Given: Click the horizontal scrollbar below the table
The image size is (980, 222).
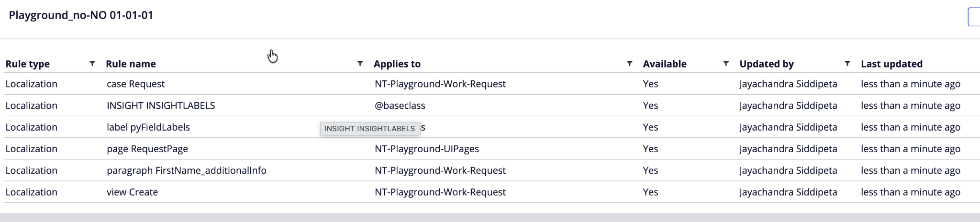Looking at the screenshot, I should pos(490,217).
